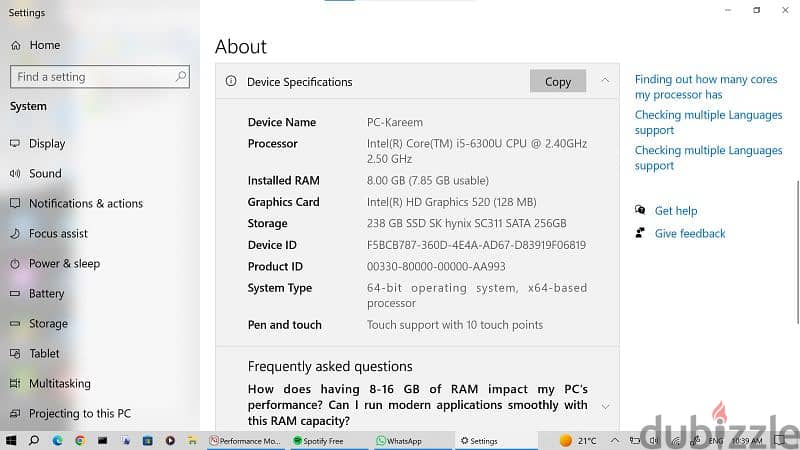This screenshot has width=800, height=450.
Task: Open first 'Checking multiple Languages support' link
Action: click(708, 122)
